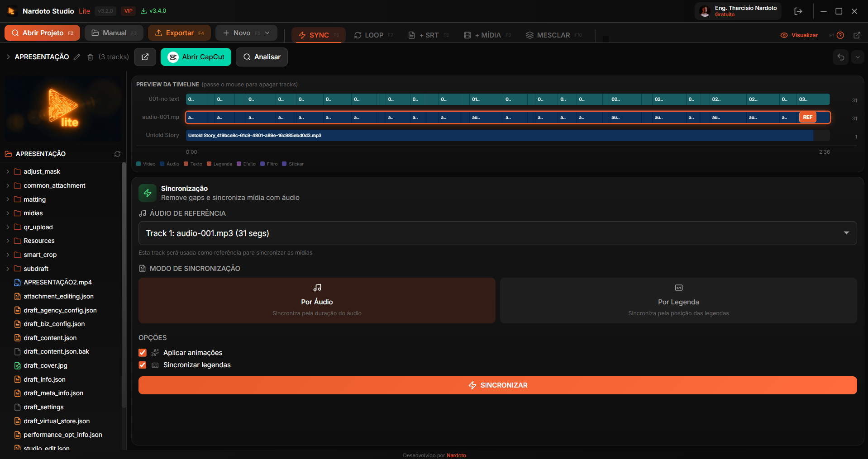Screen dimensions: 868x459
Task: Refresh the APRESENTAÇÃO file tree
Action: (117, 154)
